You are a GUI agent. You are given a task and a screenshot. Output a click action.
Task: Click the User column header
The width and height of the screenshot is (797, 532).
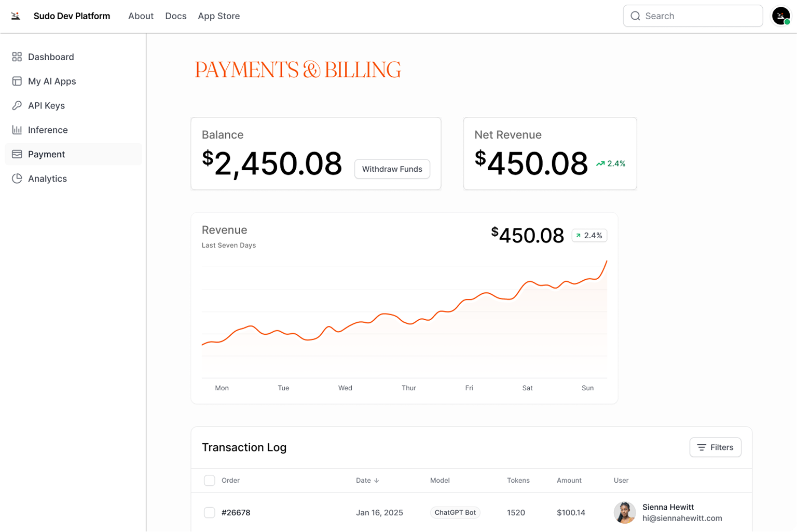pos(621,481)
